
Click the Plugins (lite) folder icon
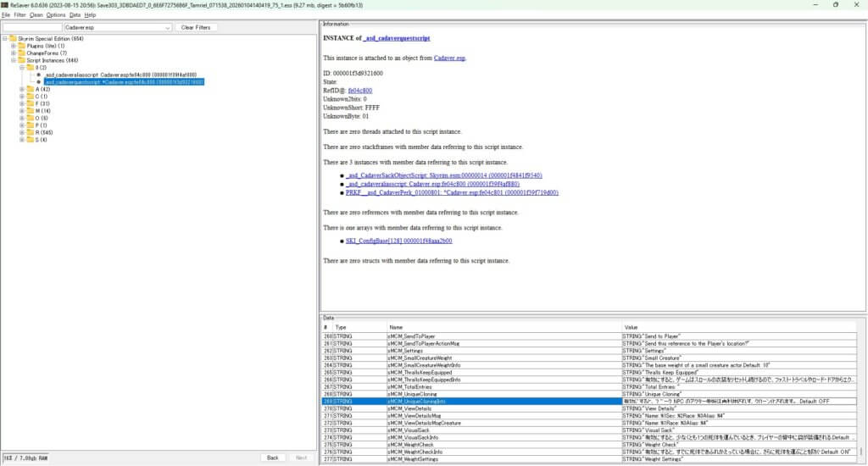(23, 46)
